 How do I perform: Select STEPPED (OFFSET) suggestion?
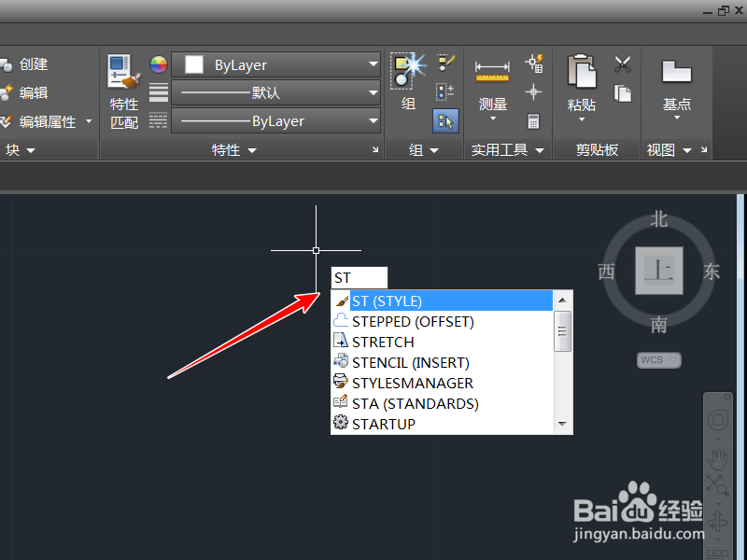[443, 321]
